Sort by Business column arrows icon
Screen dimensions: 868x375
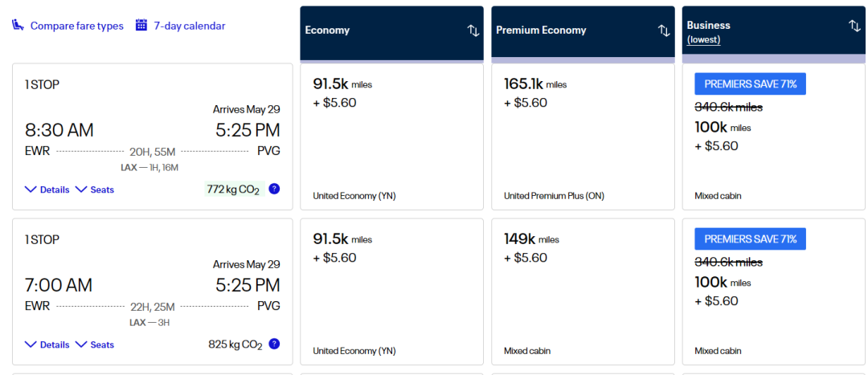click(854, 26)
